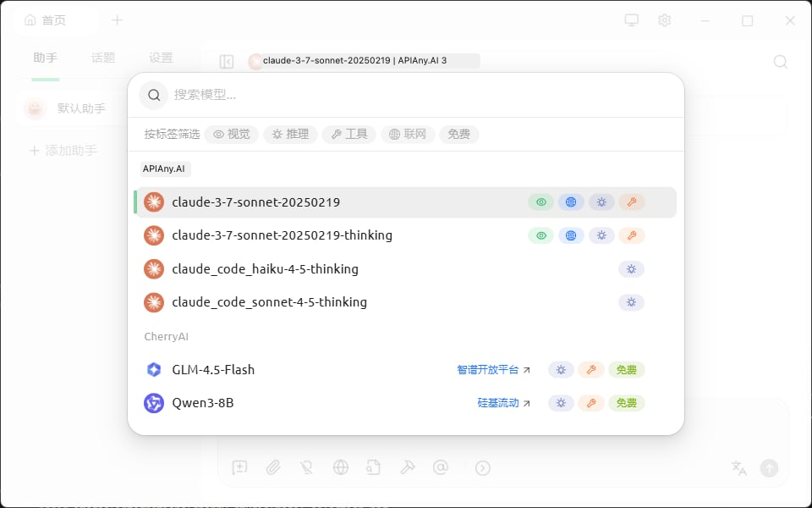Click reasoning badge on claude_code_sonnet-4-5-thinking

click(x=631, y=302)
